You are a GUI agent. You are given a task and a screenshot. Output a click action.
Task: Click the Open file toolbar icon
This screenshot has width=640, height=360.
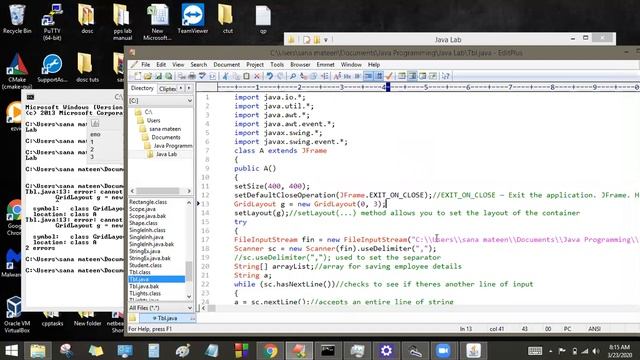point(147,76)
